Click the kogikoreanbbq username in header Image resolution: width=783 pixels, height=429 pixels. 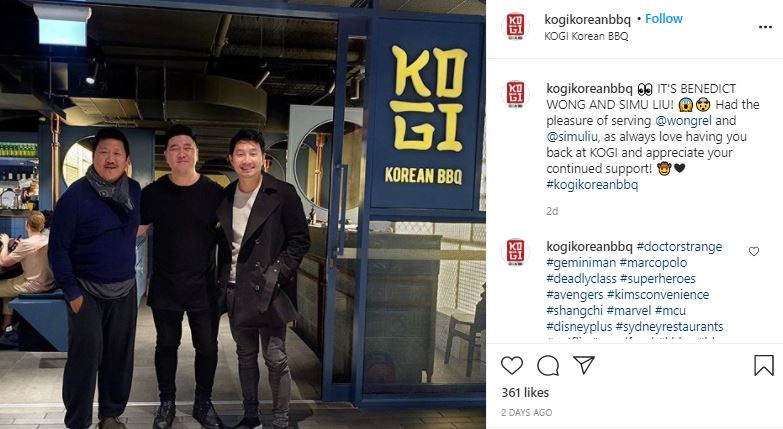click(x=587, y=19)
